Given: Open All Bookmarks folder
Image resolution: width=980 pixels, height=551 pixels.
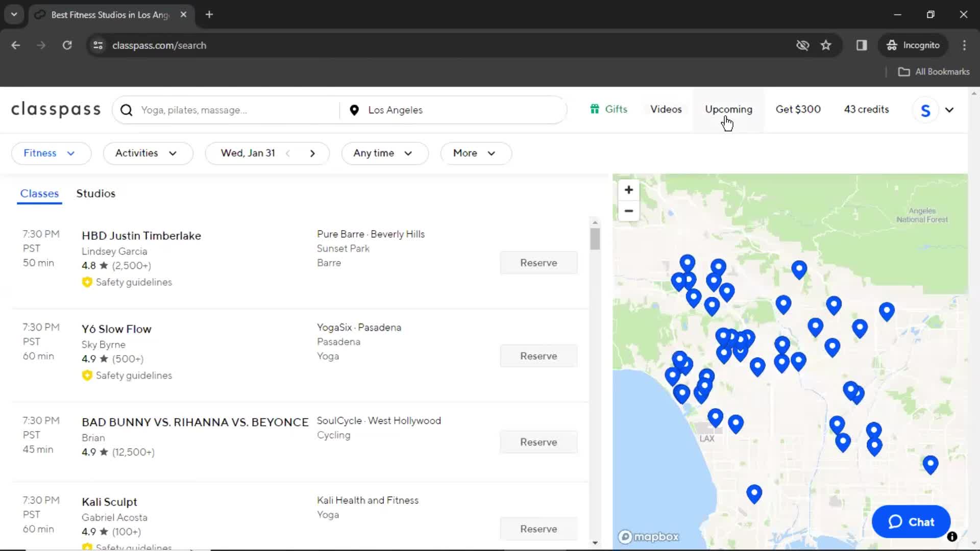Looking at the screenshot, I should tap(934, 72).
